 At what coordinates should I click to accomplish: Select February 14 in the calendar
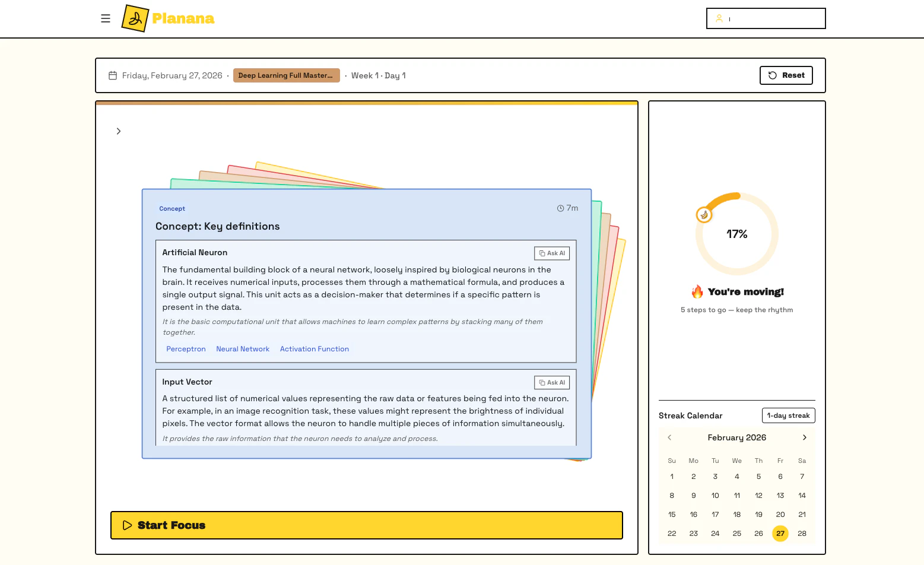coord(802,496)
